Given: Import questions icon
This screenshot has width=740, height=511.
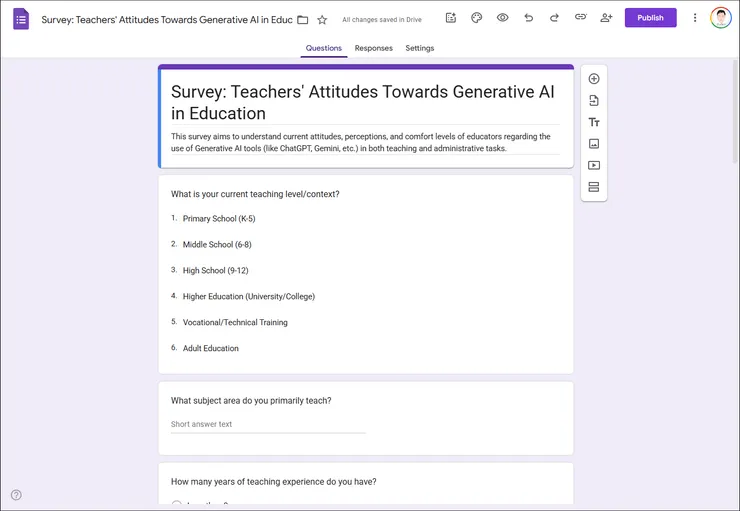Looking at the screenshot, I should [x=594, y=101].
